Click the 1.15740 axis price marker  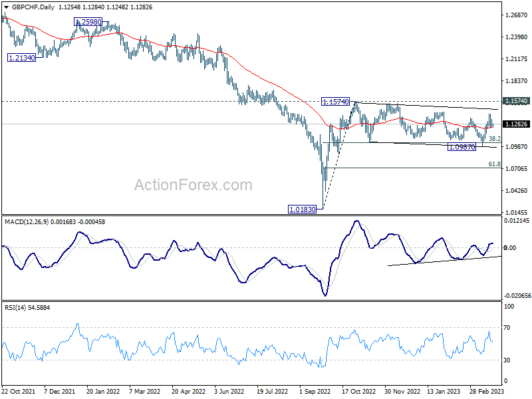coord(516,101)
